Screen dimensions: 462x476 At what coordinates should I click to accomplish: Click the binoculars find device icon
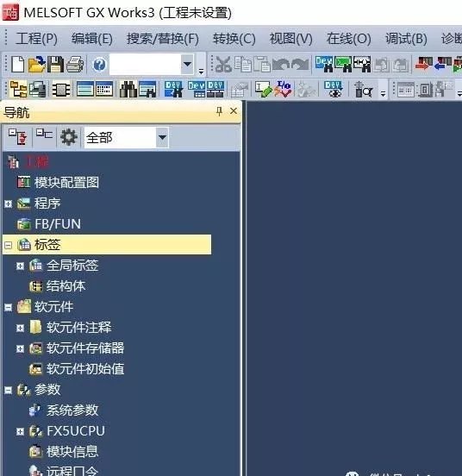(x=128, y=90)
